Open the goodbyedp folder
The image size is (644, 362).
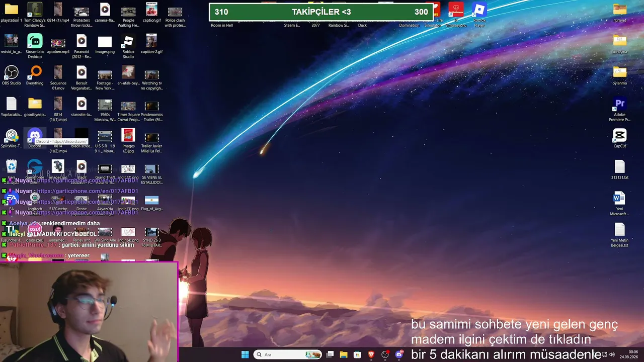click(35, 107)
